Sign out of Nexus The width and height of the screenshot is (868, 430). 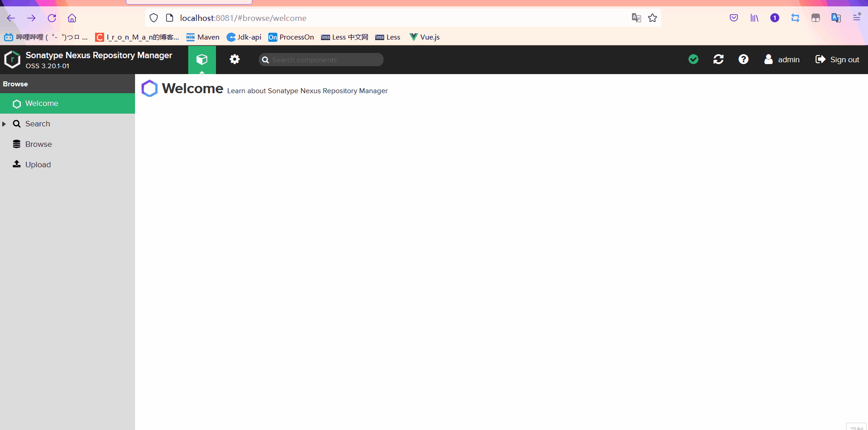point(838,60)
